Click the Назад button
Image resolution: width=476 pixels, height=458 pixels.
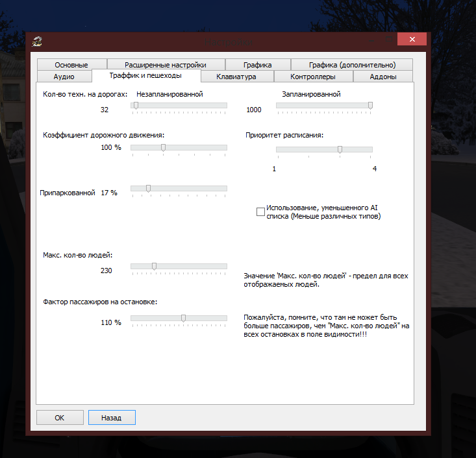coord(112,418)
